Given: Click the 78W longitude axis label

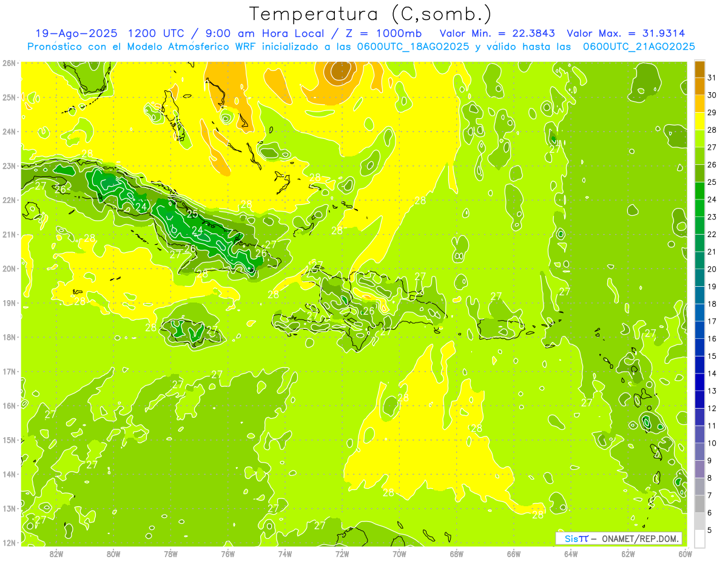Looking at the screenshot, I should point(170,554).
